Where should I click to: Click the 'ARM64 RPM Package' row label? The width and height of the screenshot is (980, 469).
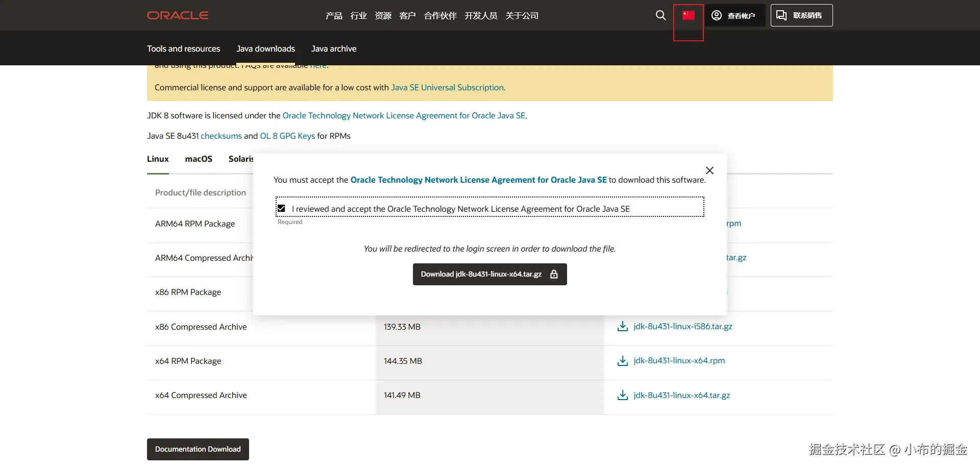point(195,224)
